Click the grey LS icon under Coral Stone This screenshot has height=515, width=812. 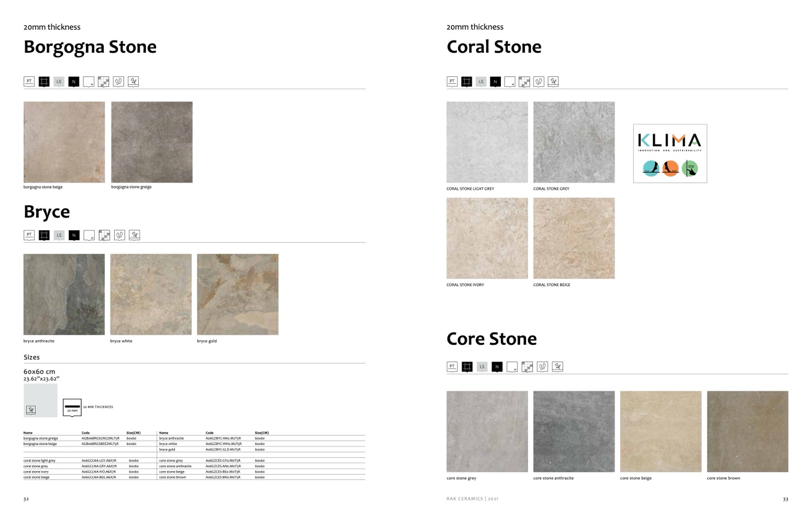[x=481, y=82]
